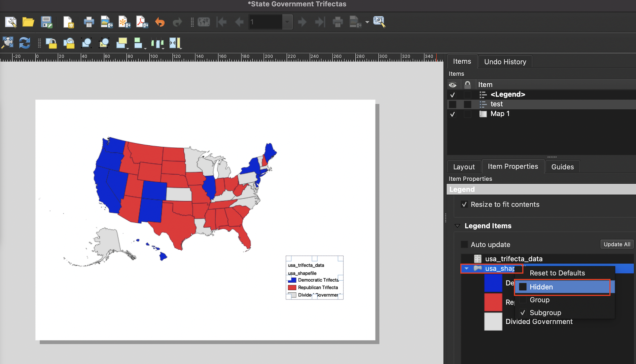The width and height of the screenshot is (636, 364).
Task: Click the Refresh view icon
Action: [25, 43]
